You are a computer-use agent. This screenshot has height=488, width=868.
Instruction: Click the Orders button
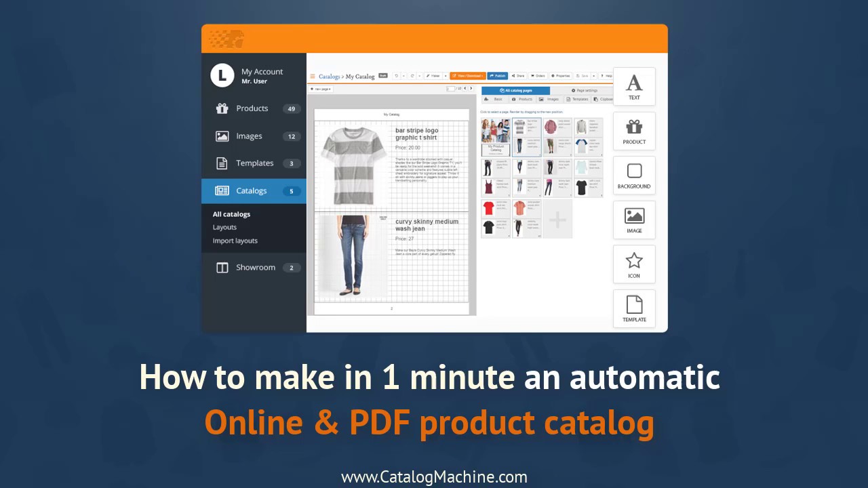point(538,76)
